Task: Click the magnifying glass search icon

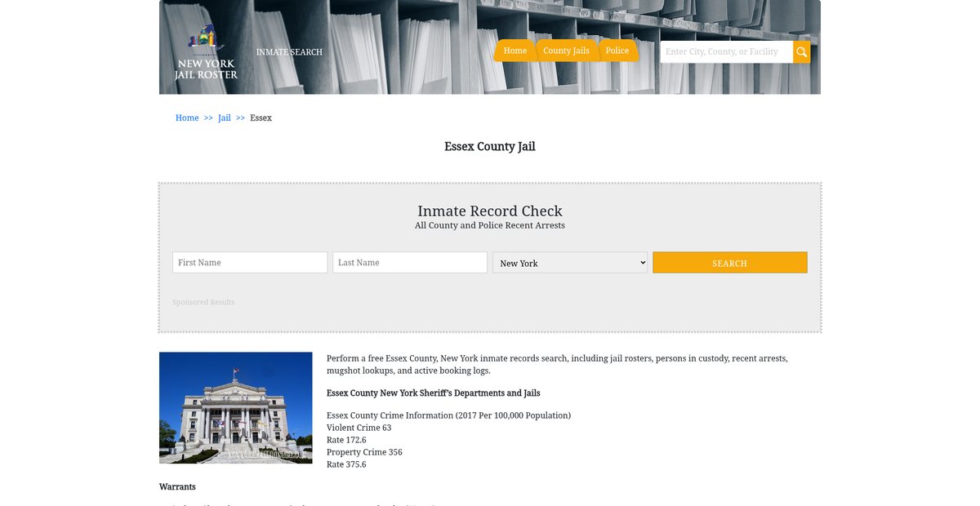Action: [802, 52]
